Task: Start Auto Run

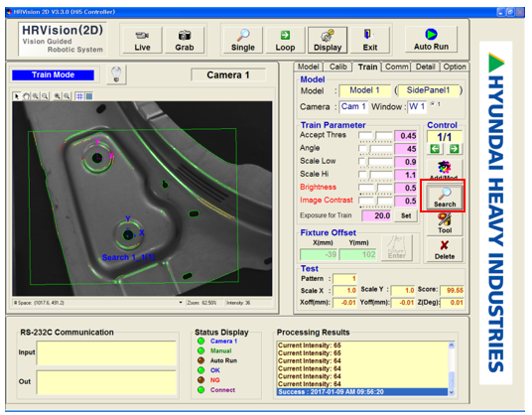Action: 431,40
